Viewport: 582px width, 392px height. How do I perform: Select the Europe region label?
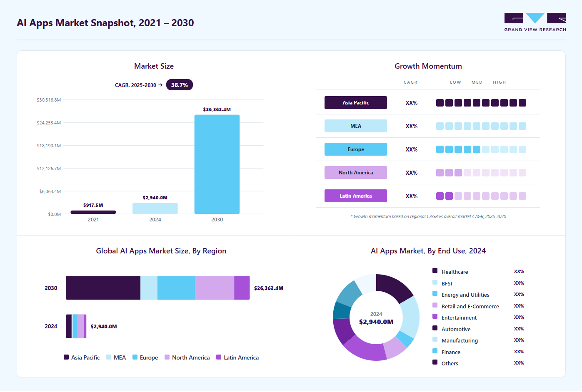tap(356, 149)
